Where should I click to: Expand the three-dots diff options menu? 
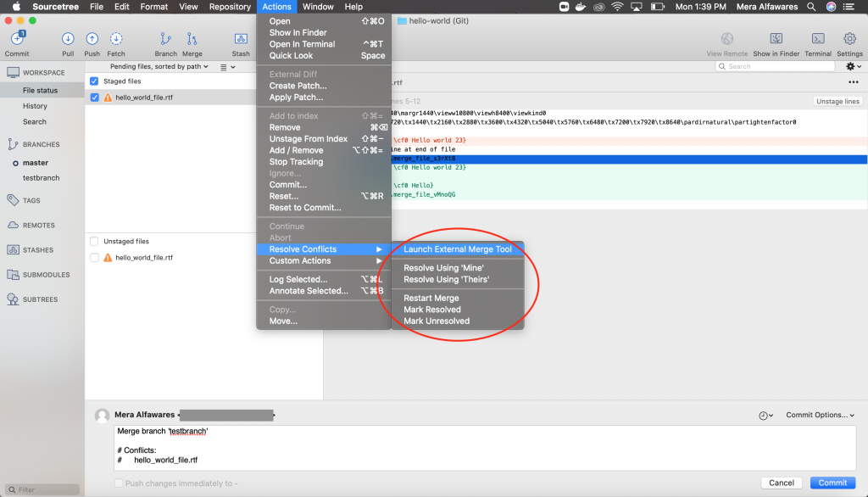point(853,82)
